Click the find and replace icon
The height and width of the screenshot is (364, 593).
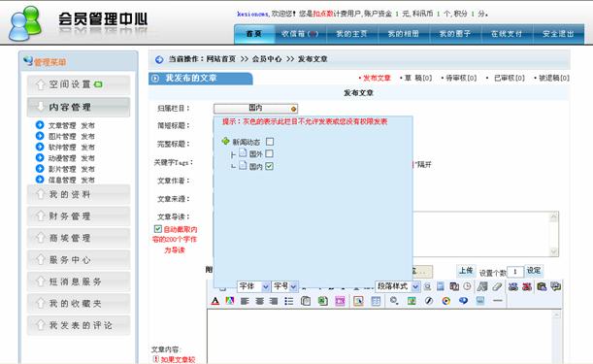coord(394,301)
